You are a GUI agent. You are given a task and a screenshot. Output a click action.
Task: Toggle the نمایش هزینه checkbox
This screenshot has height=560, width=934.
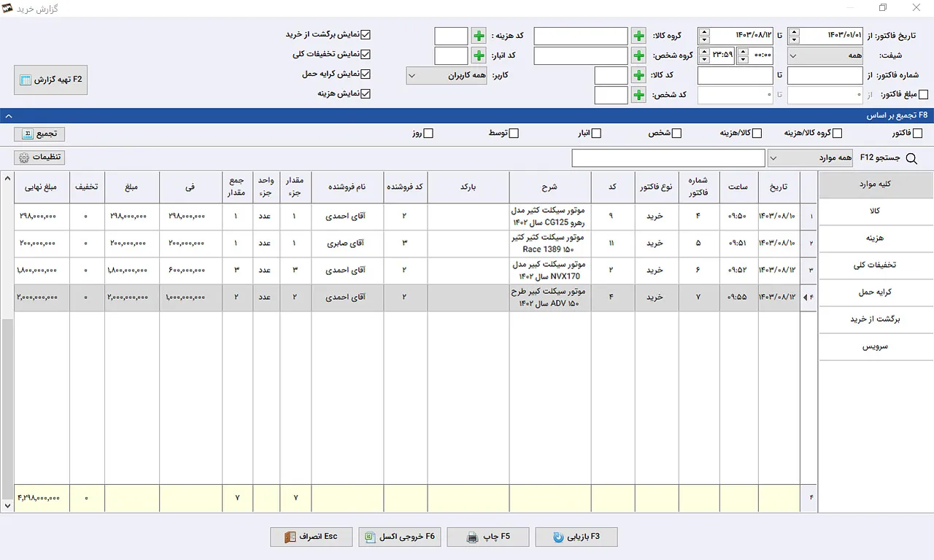tap(367, 93)
